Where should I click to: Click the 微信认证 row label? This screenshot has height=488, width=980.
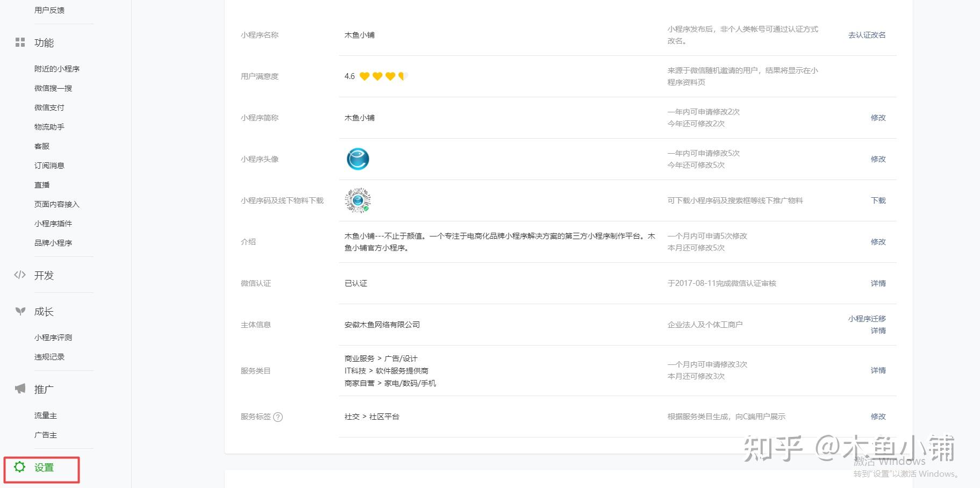(x=256, y=283)
